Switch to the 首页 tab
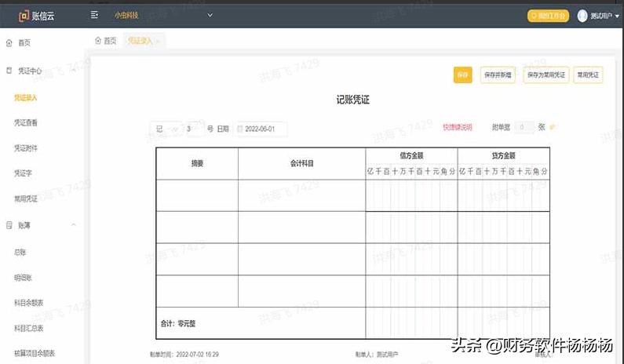Image resolution: width=624 pixels, height=364 pixels. (105, 41)
